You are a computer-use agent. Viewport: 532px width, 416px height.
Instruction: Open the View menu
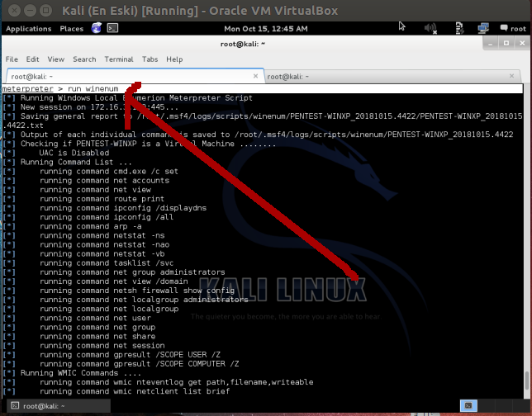(x=56, y=59)
